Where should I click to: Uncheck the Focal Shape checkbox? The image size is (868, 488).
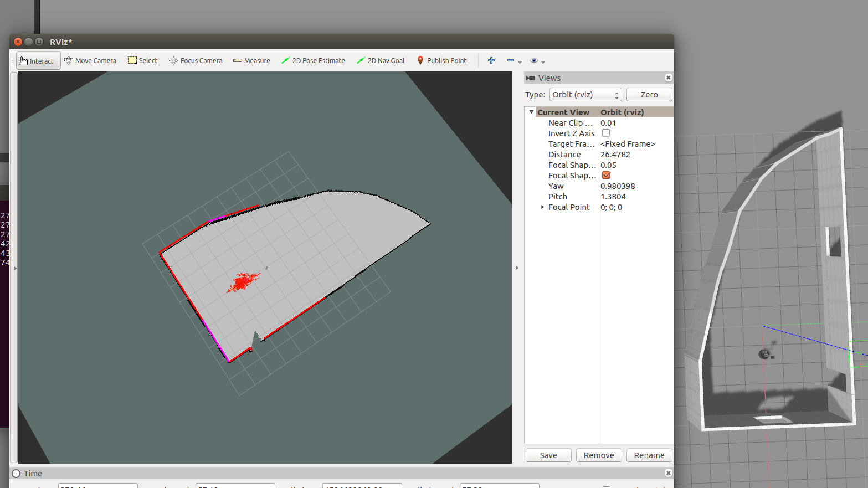605,175
